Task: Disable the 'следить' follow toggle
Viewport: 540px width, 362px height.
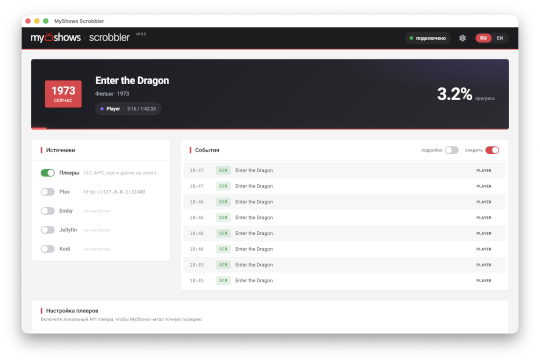Action: pyautogui.click(x=492, y=150)
